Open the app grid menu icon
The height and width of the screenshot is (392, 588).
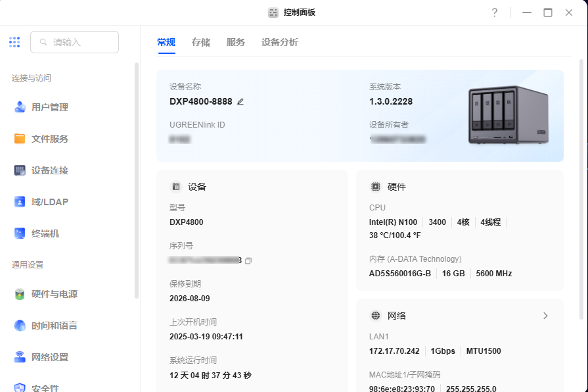(x=14, y=42)
